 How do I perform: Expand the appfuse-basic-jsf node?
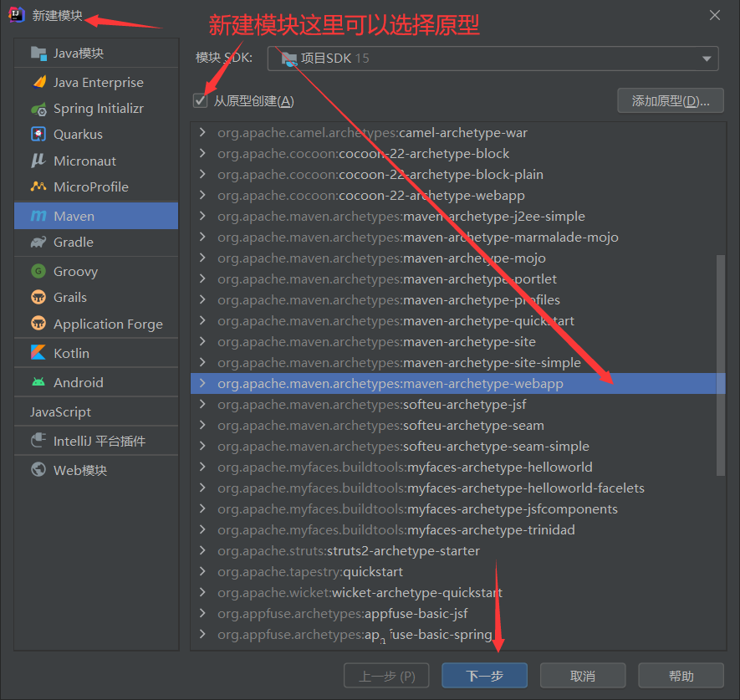tap(202, 613)
